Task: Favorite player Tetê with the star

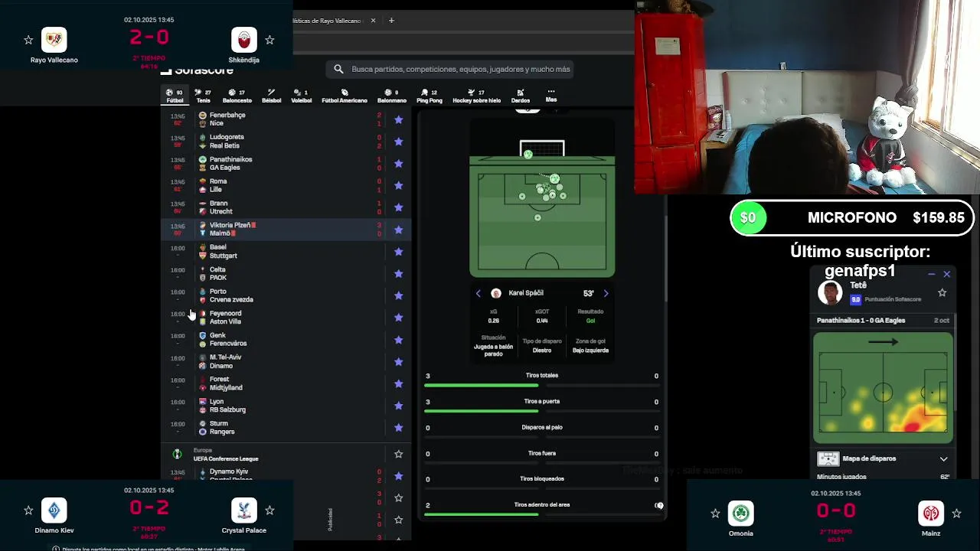Action: point(942,292)
